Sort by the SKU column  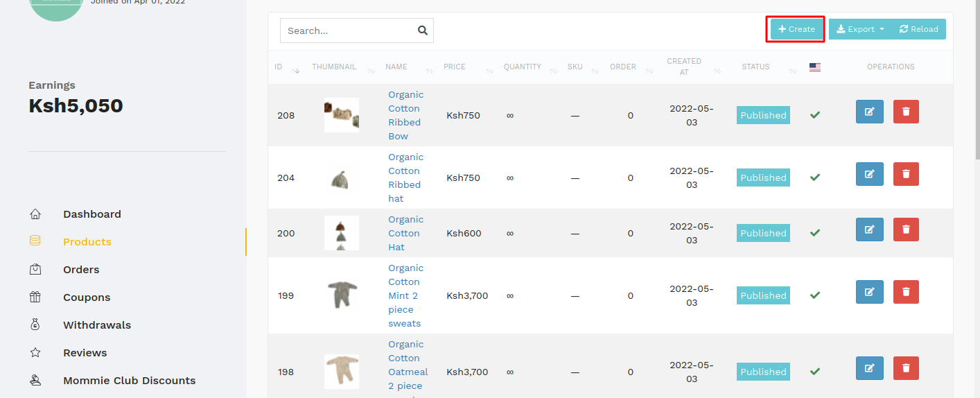coord(582,67)
